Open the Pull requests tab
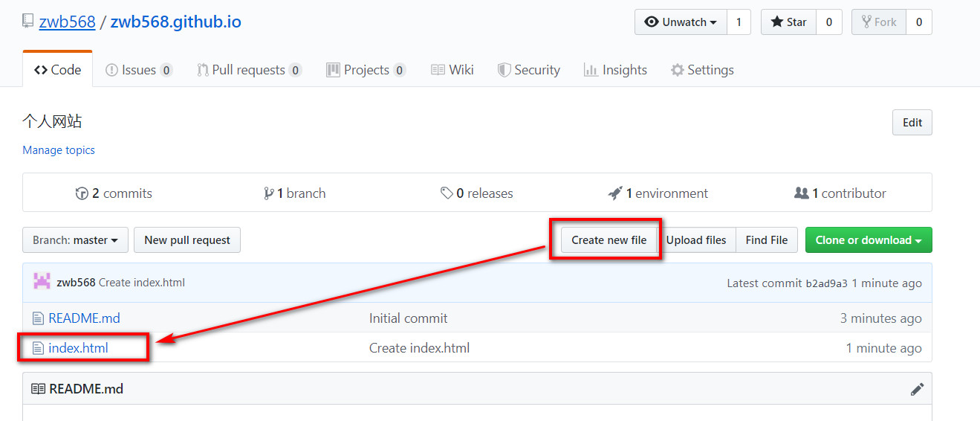Screen dimensions: 980x421 pos(249,70)
